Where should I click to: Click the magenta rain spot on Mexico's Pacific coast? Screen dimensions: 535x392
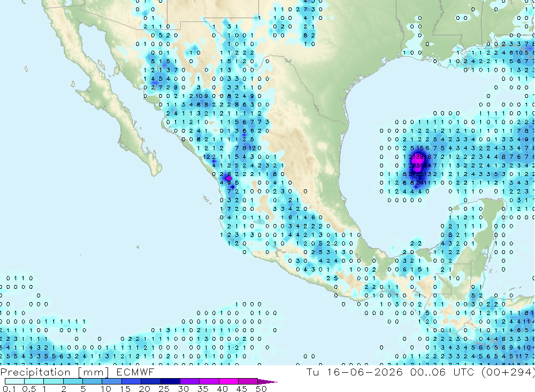coord(228,178)
